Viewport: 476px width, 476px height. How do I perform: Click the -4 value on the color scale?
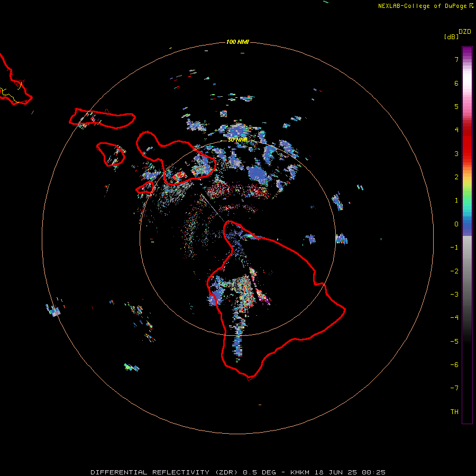point(454,318)
